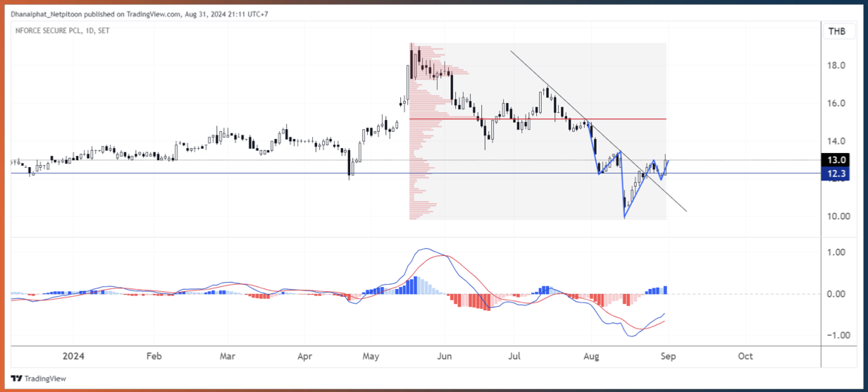Click the Aug label on time axis

[x=592, y=356]
